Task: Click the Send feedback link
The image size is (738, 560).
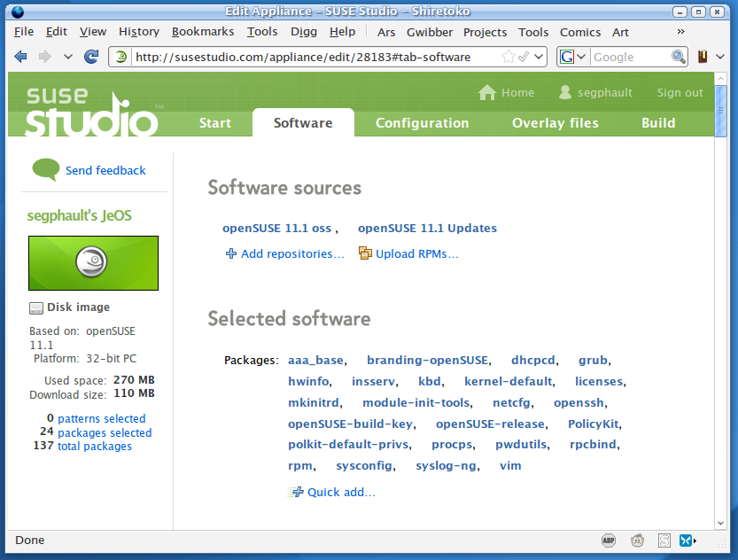Action: pos(105,170)
